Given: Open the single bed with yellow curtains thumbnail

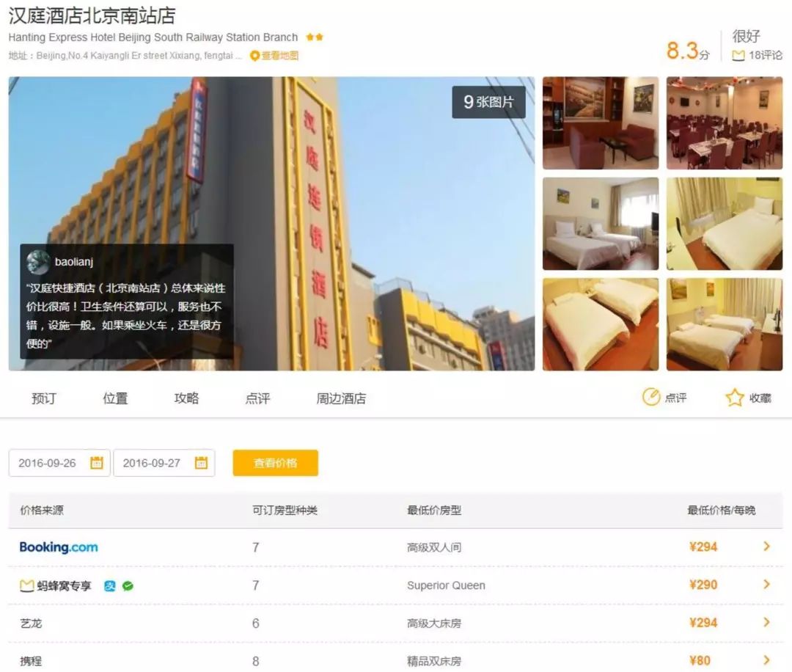Looking at the screenshot, I should (x=725, y=224).
